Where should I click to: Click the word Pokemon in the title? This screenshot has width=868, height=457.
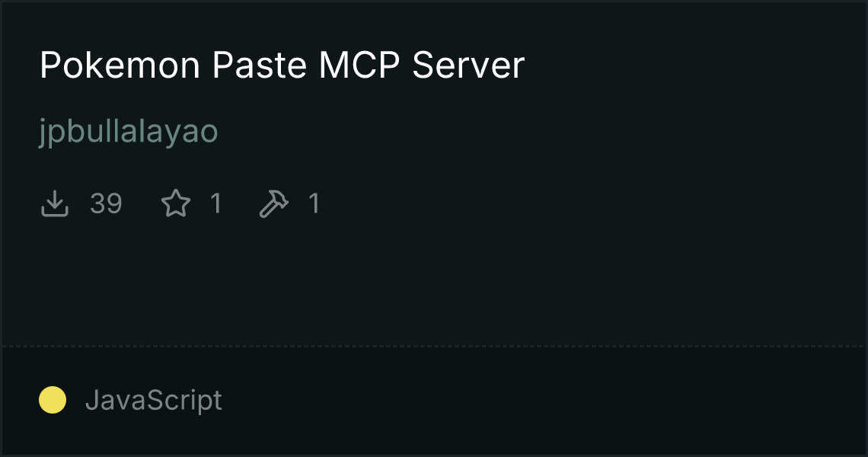click(x=120, y=66)
